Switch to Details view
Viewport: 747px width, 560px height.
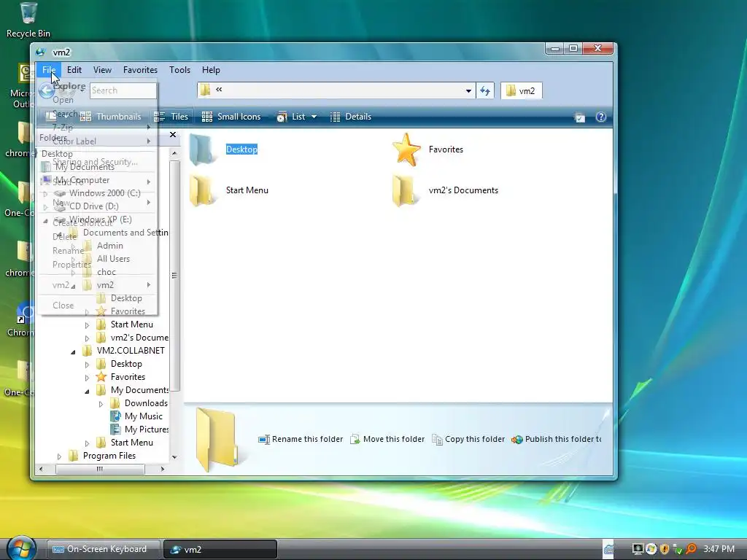[x=351, y=117]
